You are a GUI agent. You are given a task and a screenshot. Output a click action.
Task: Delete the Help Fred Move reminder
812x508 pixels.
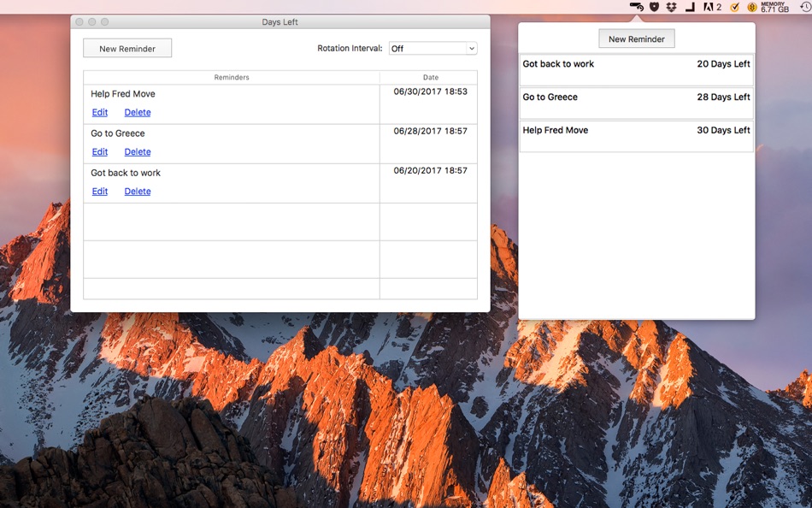click(x=138, y=113)
